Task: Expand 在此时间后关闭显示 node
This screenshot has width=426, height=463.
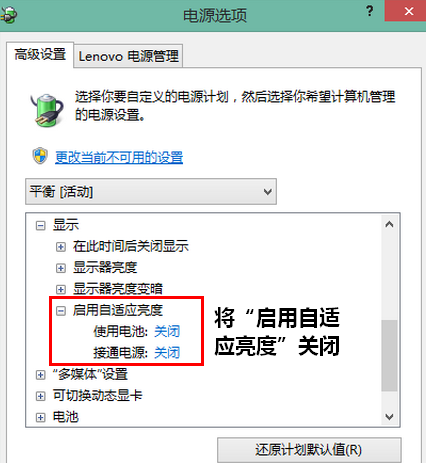Action: (x=61, y=247)
